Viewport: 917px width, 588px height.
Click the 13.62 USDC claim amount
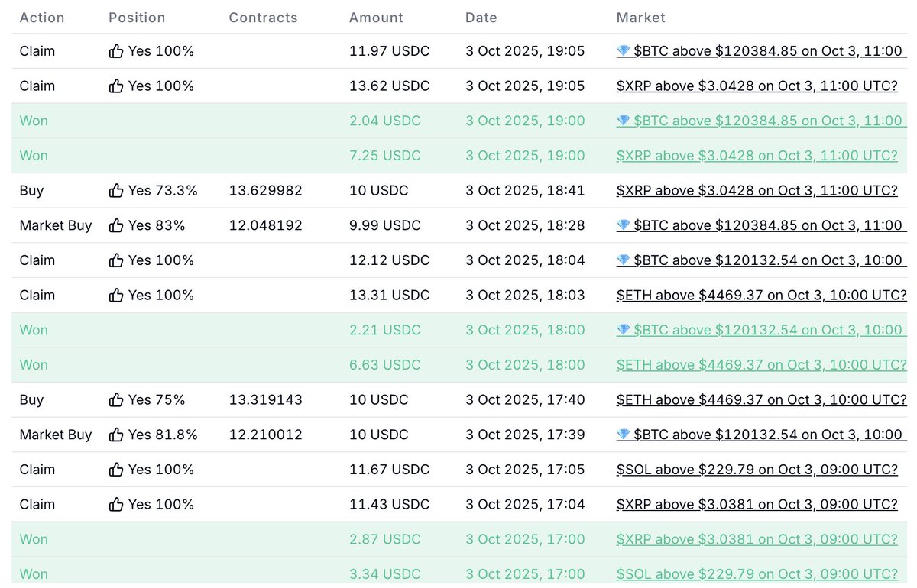tap(389, 86)
